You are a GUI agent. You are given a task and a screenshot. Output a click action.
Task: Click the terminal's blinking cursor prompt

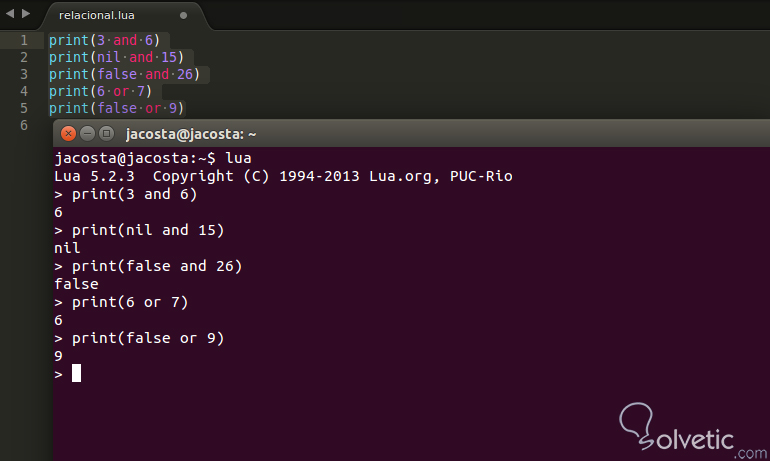tap(76, 374)
